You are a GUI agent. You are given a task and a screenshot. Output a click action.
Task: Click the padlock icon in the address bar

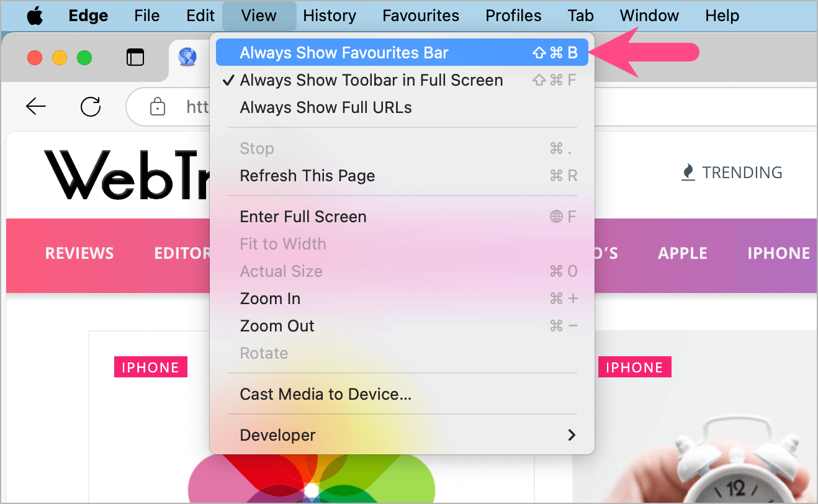pyautogui.click(x=158, y=106)
